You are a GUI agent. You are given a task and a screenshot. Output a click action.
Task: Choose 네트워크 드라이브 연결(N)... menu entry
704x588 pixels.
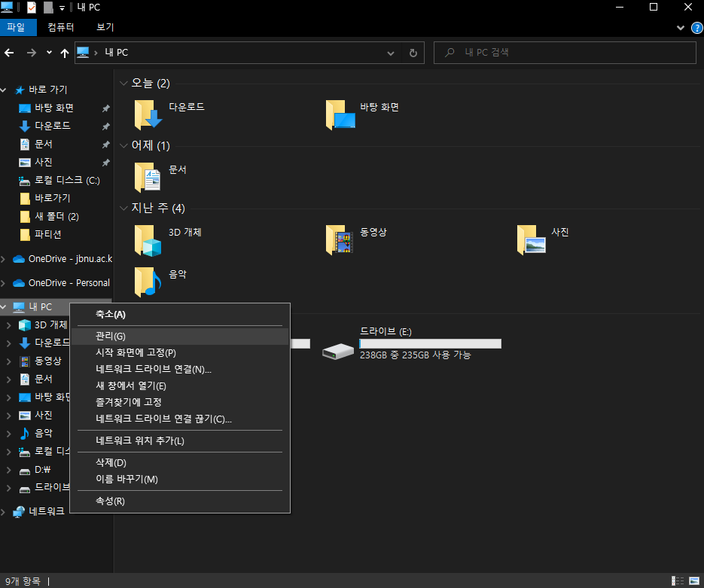180,370
